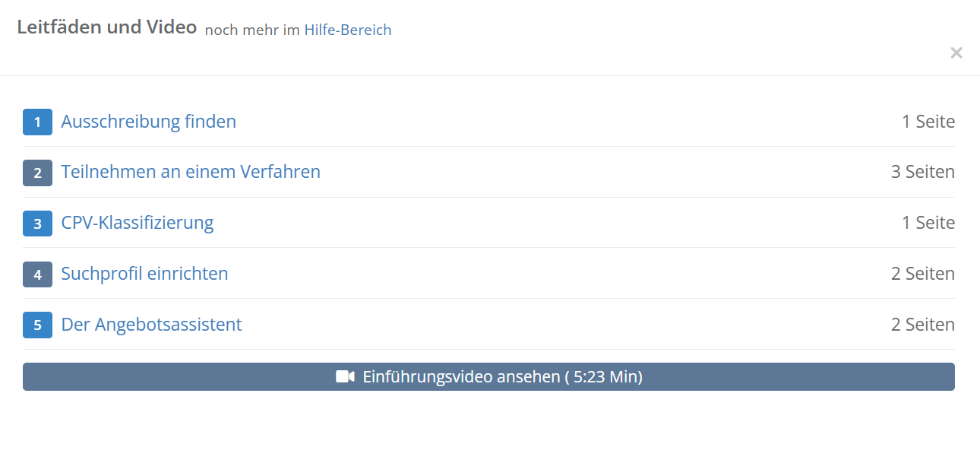Click the Leitfäden und Video heading

point(107,27)
